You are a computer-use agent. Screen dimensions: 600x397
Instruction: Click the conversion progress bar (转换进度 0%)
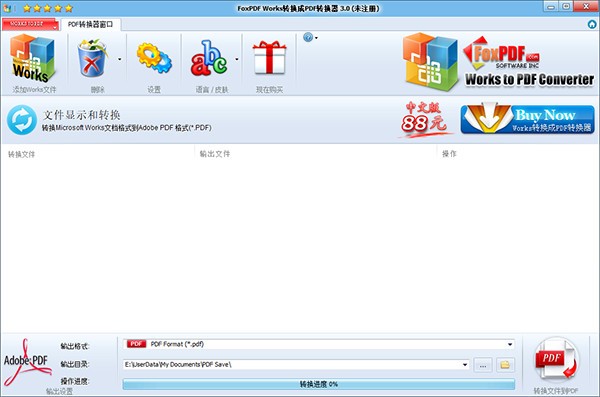319,384
